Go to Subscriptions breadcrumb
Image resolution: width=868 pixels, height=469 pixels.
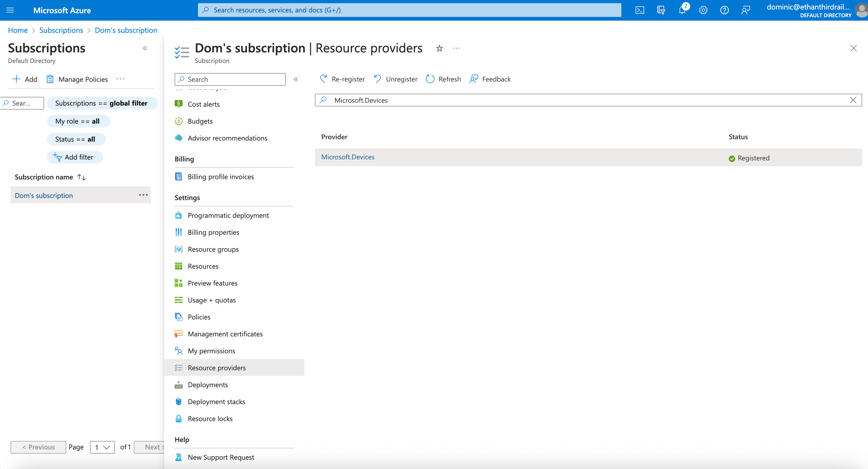[61, 30]
